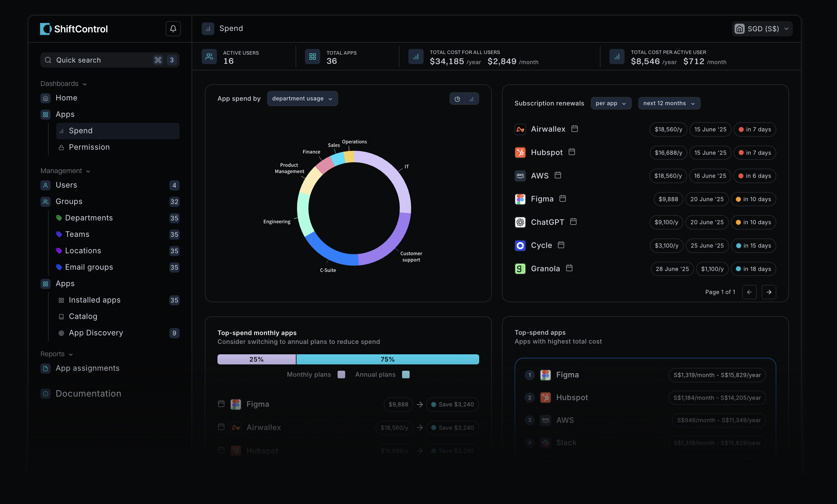The image size is (837, 504).
Task: Open the per app filter button
Action: (611, 103)
